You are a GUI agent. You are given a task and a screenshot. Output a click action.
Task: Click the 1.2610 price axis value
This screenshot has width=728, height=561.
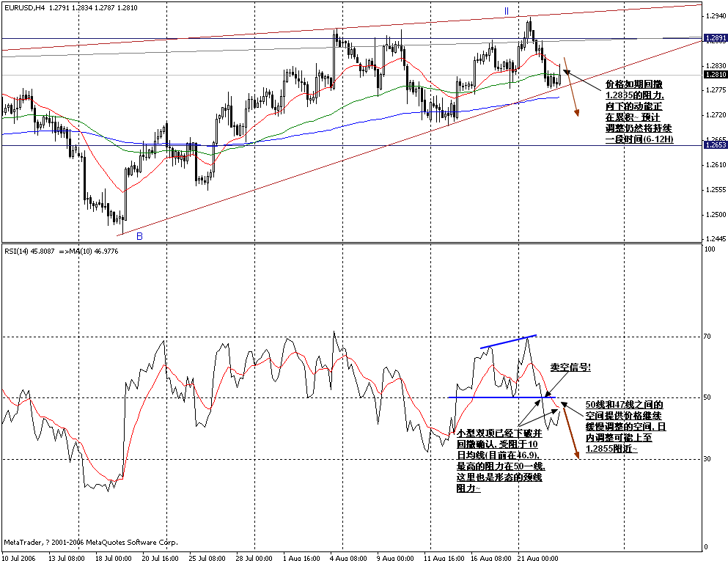[x=716, y=165]
